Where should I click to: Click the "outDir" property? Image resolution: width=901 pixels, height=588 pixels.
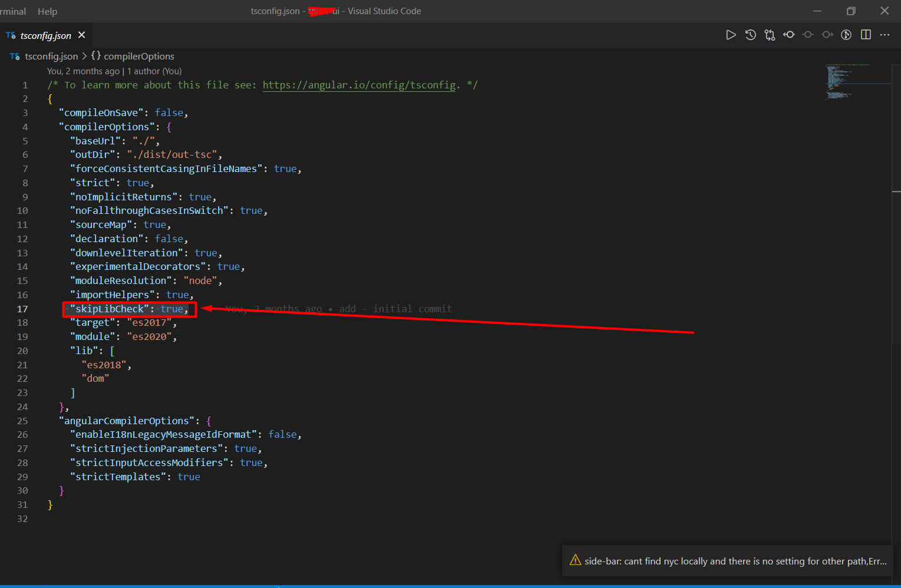(92, 154)
